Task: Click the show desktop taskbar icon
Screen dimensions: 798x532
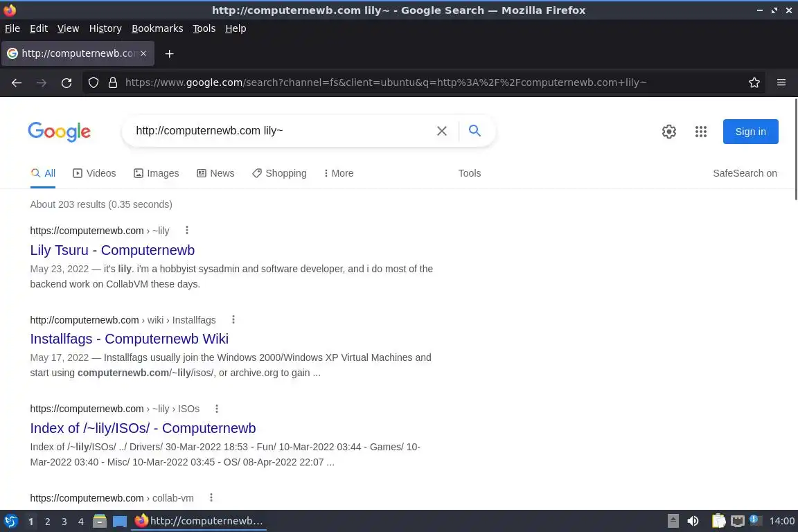Action: coord(120,521)
